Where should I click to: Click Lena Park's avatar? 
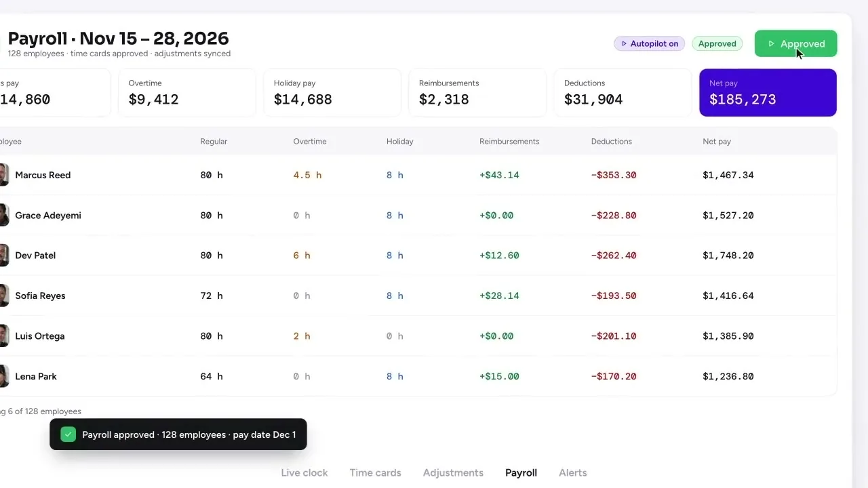coord(3,376)
